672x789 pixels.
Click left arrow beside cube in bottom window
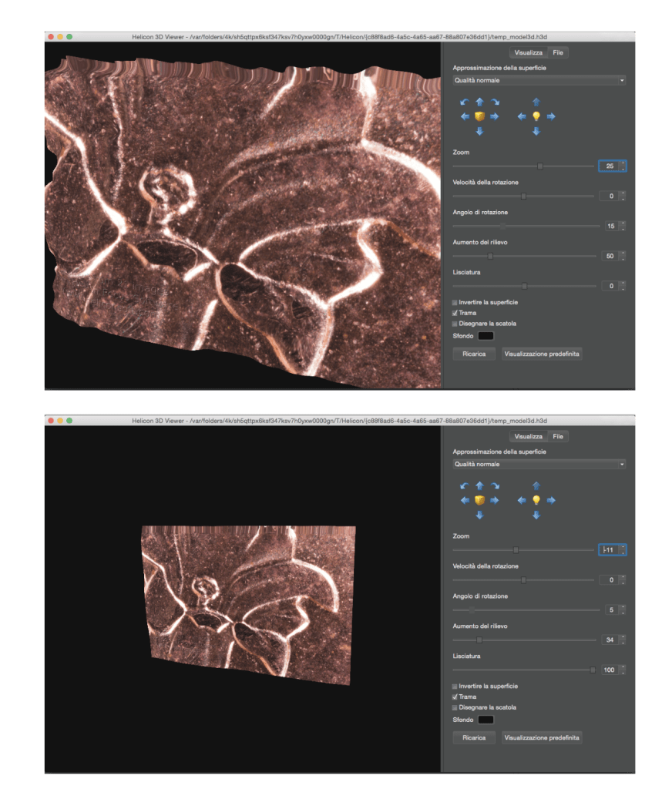465,500
